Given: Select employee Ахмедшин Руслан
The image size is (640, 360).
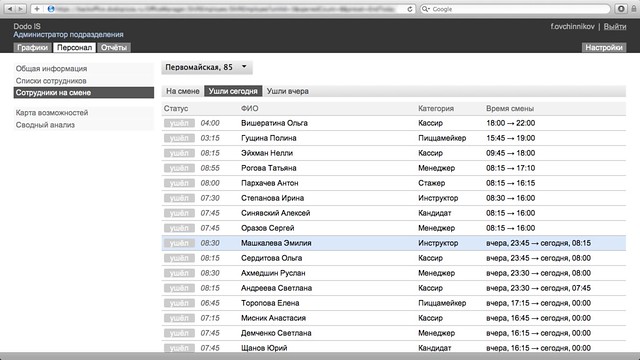Looking at the screenshot, I should pyautogui.click(x=273, y=273).
